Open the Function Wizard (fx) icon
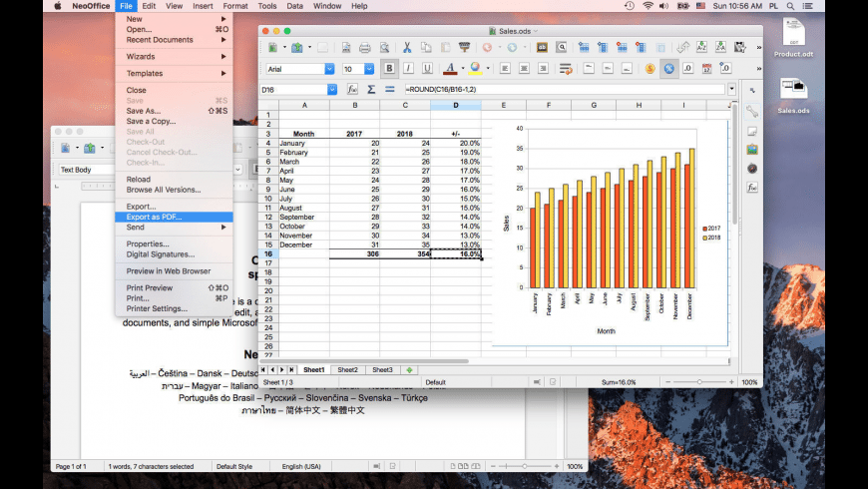The width and height of the screenshot is (868, 489). click(352, 89)
